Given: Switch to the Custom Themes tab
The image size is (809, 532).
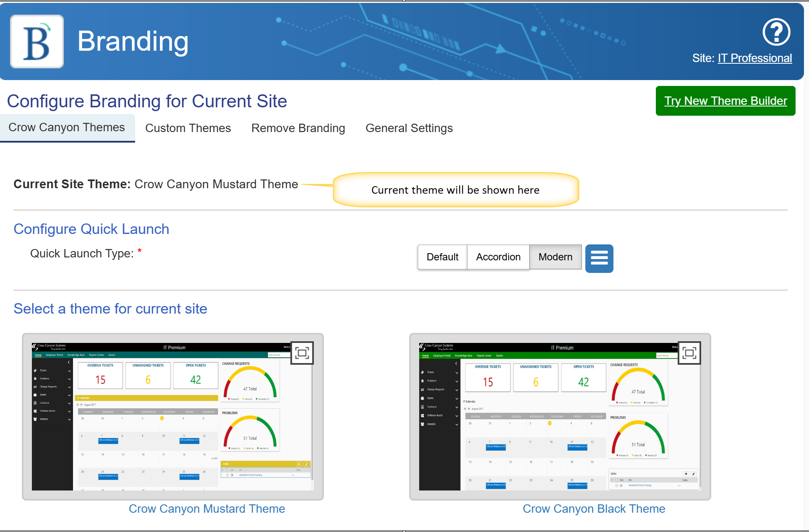Looking at the screenshot, I should (x=188, y=128).
